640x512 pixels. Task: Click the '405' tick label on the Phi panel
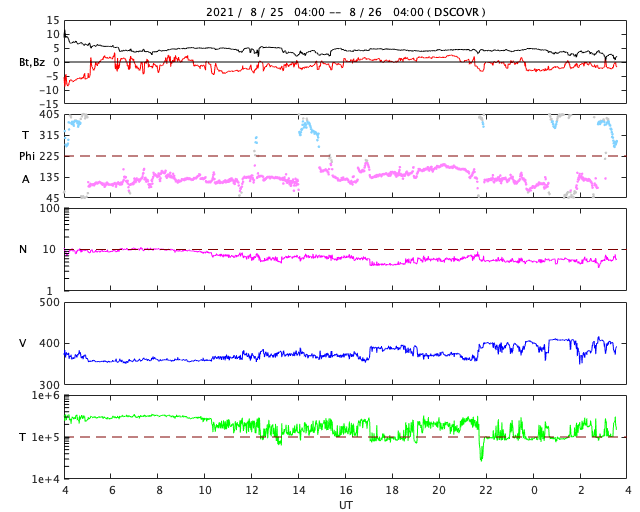point(49,114)
